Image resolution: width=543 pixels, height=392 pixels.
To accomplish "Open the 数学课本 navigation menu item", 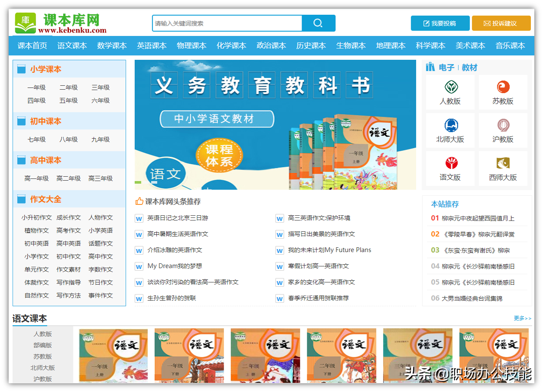I will tap(112, 45).
